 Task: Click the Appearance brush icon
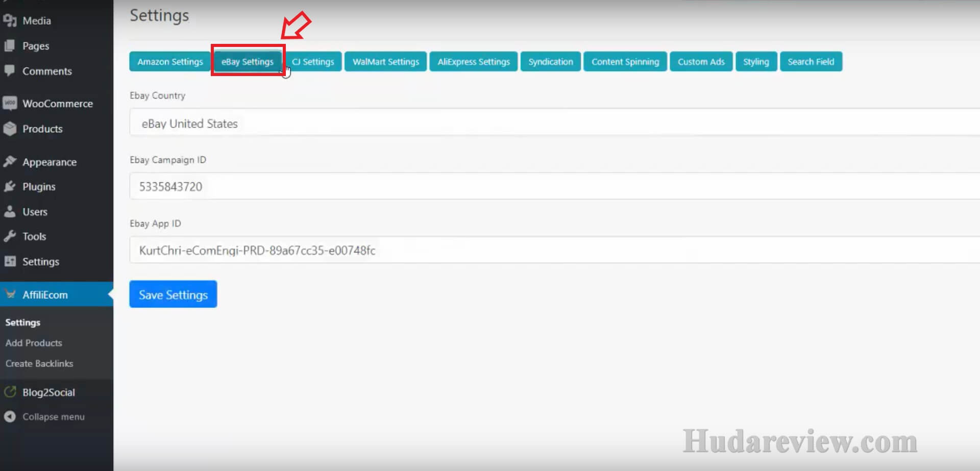[x=10, y=162]
